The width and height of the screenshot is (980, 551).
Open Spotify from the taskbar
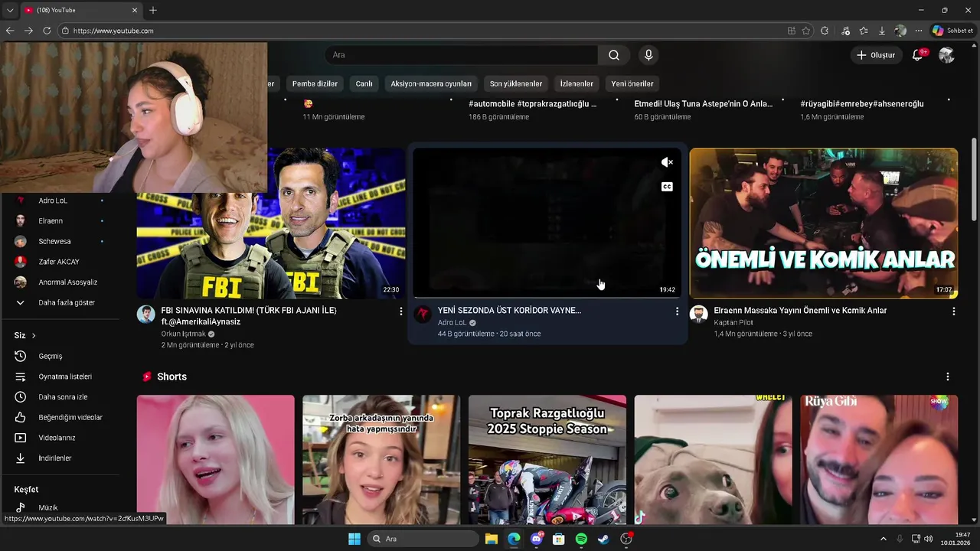(x=581, y=539)
